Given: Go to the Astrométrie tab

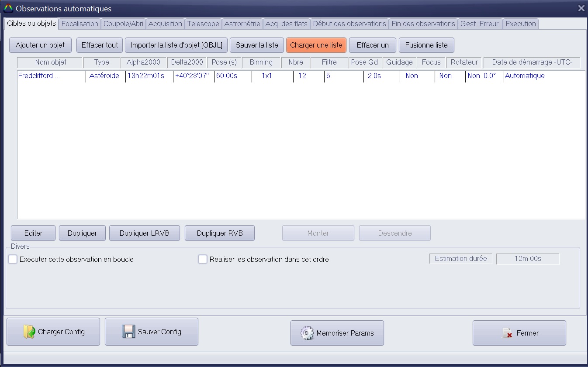Looking at the screenshot, I should (242, 24).
